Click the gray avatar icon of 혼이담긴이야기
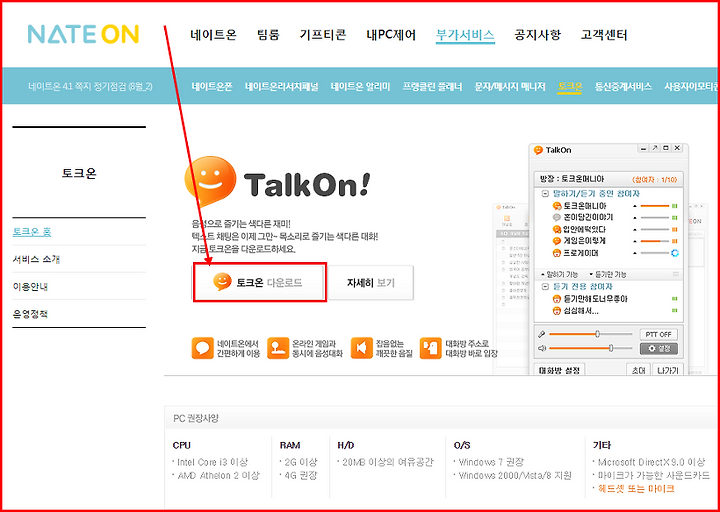Screen dimensions: 720x512 pyautogui.click(x=557, y=217)
